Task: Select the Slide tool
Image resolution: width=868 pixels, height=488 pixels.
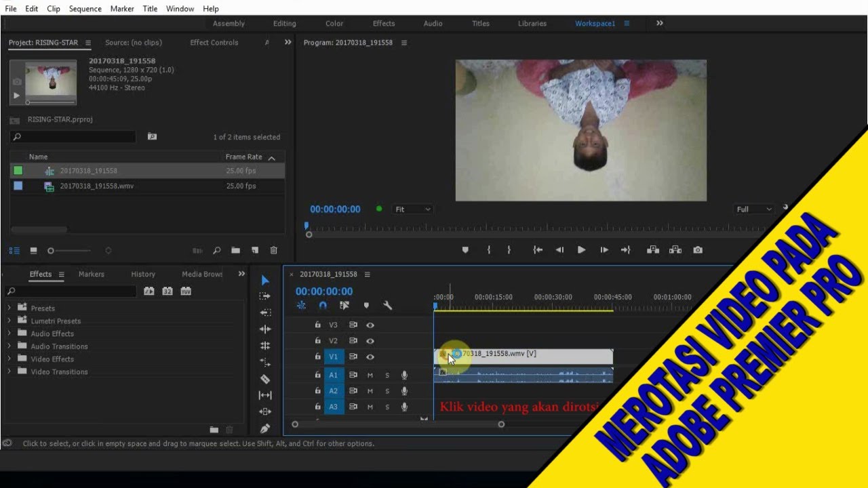Action: click(265, 411)
